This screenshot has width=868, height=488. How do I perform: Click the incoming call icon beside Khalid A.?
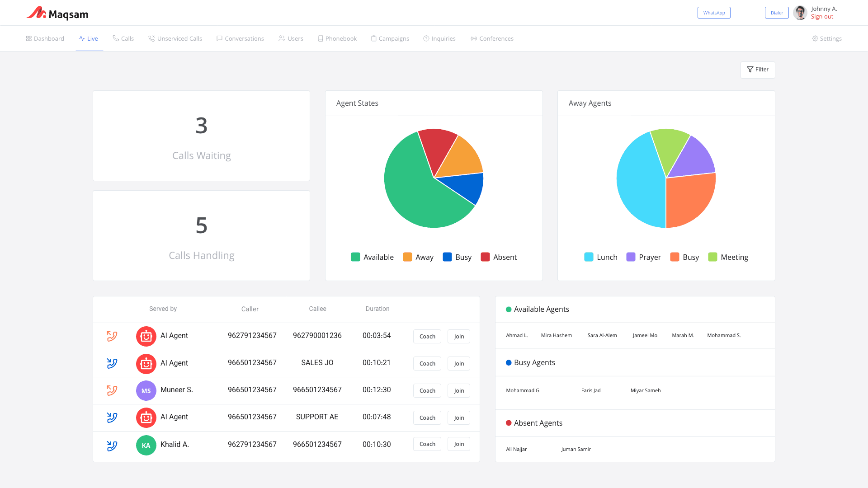click(x=112, y=446)
